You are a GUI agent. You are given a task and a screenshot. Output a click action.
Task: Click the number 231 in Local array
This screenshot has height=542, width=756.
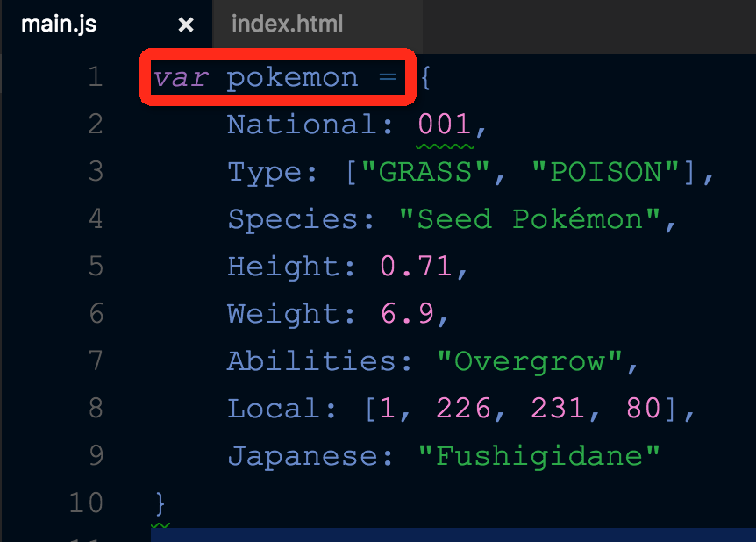click(x=558, y=408)
